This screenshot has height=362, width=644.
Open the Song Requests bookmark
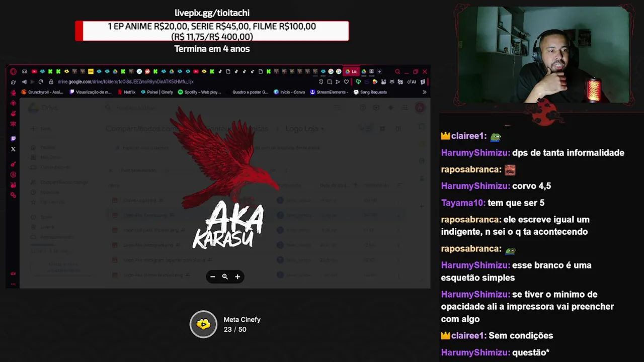coord(370,92)
